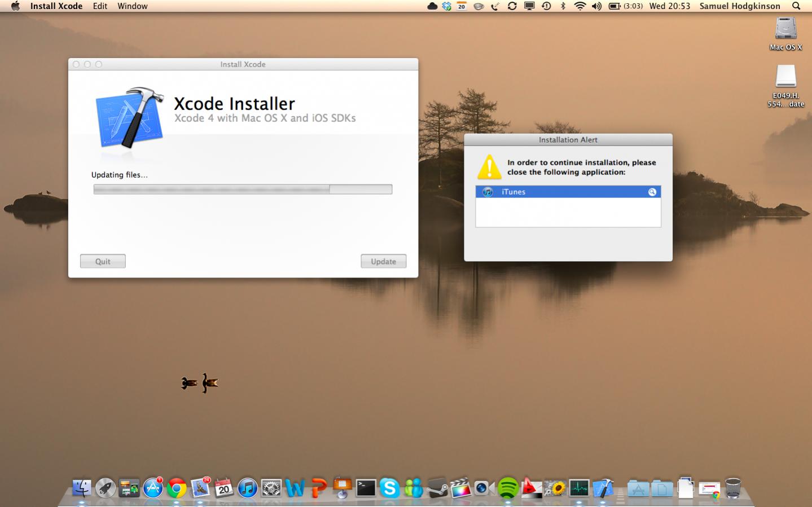Open the display mirroring menu bar icon

click(529, 6)
